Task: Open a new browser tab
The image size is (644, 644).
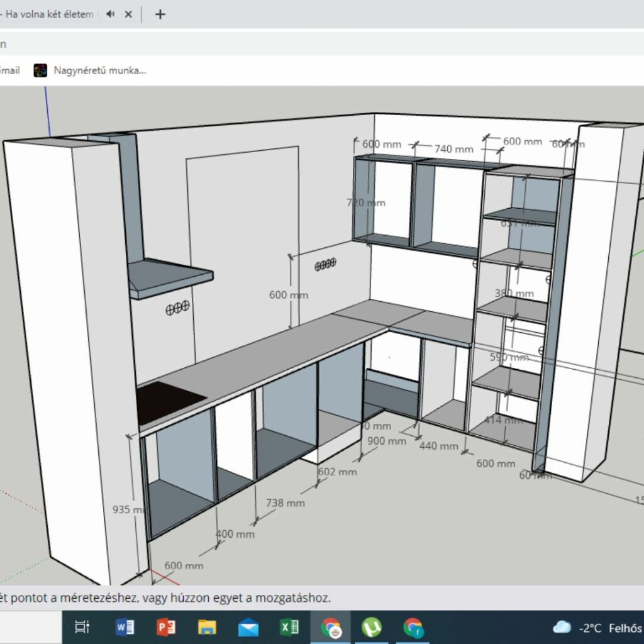Action: (x=160, y=14)
